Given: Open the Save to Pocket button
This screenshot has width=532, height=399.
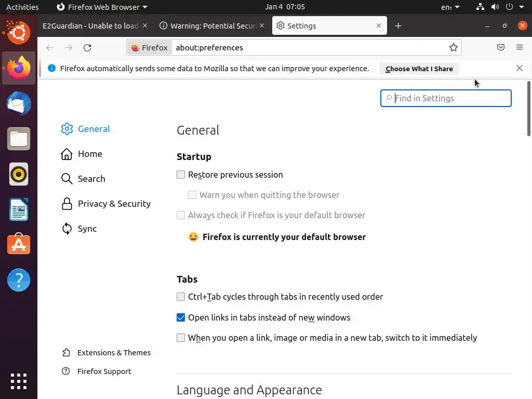Looking at the screenshot, I should click(501, 48).
